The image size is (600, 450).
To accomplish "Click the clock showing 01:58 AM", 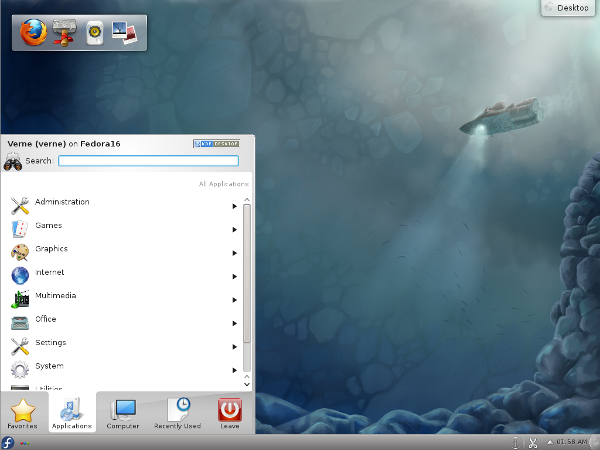I will pos(571,442).
